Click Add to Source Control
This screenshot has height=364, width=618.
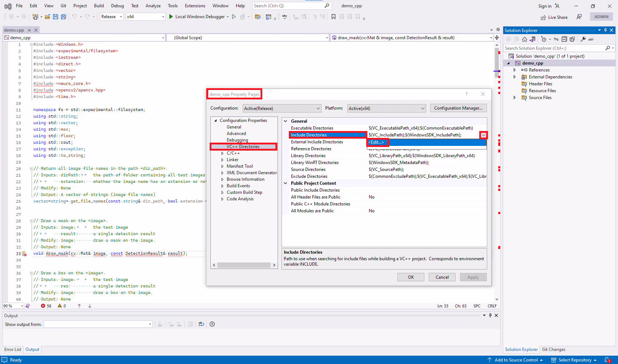coord(516,360)
